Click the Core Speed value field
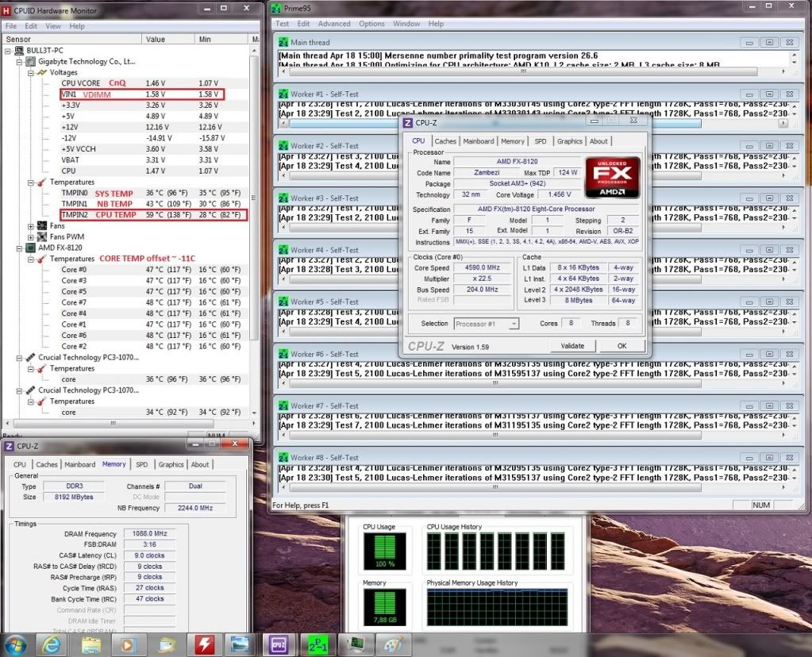Viewport: 812px width, 657px height. pos(482,267)
